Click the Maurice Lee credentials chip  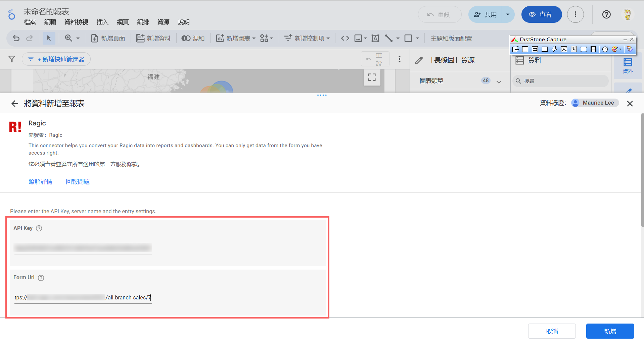595,103
